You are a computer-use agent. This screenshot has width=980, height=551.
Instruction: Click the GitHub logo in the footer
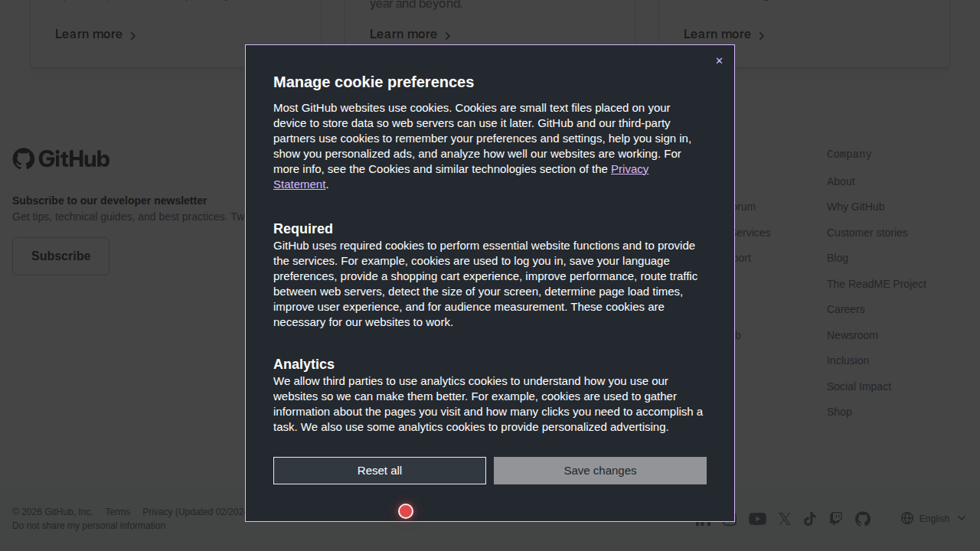pos(61,158)
